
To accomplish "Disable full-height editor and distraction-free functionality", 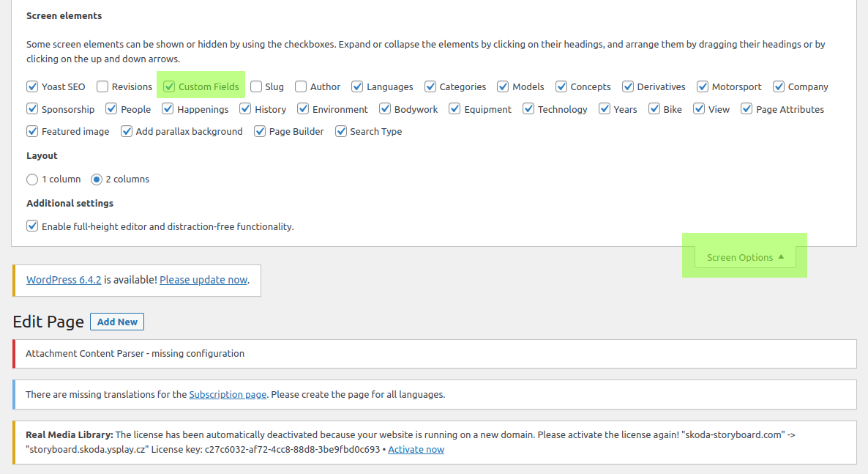I will tap(32, 226).
